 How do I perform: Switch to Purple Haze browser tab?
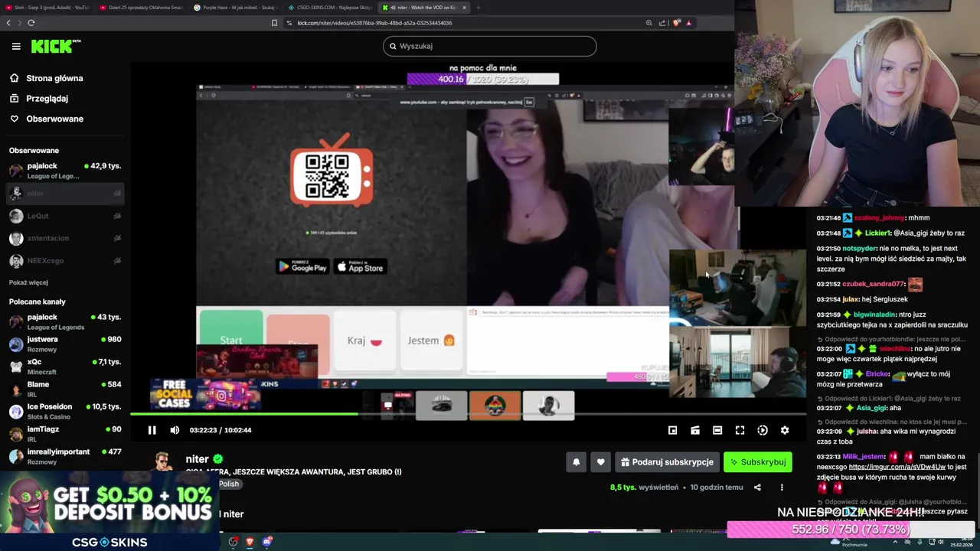coord(234,8)
